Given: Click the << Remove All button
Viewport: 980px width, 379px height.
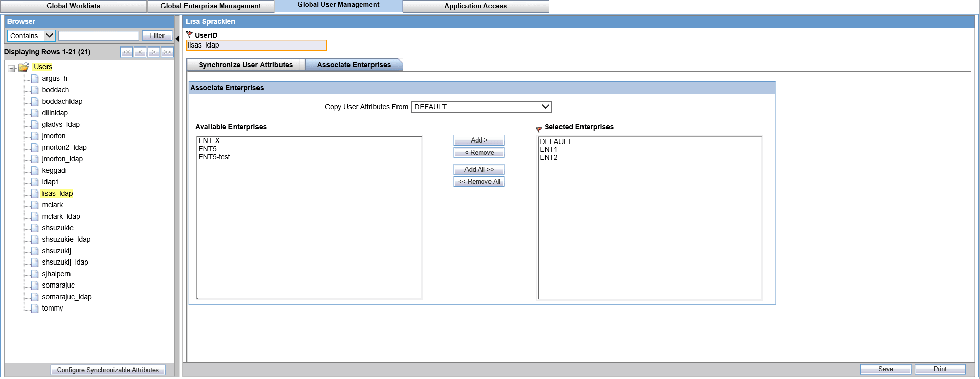Looking at the screenshot, I should tap(479, 181).
